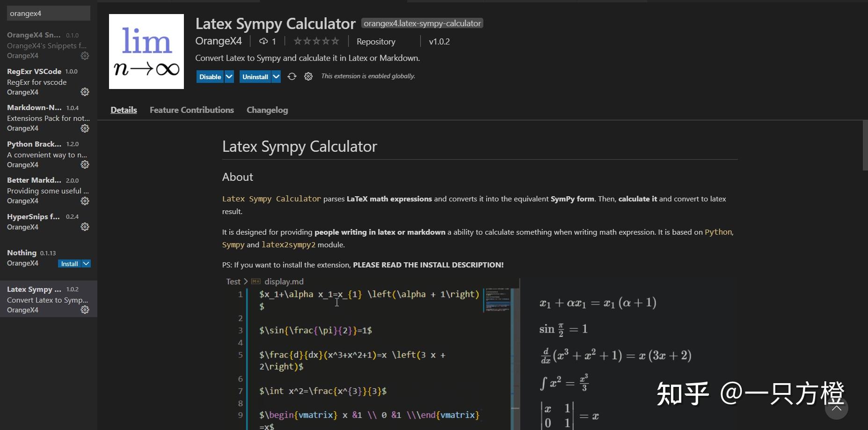The width and height of the screenshot is (868, 430).
Task: Expand the Disable button dropdown arrow
Action: pyautogui.click(x=229, y=76)
